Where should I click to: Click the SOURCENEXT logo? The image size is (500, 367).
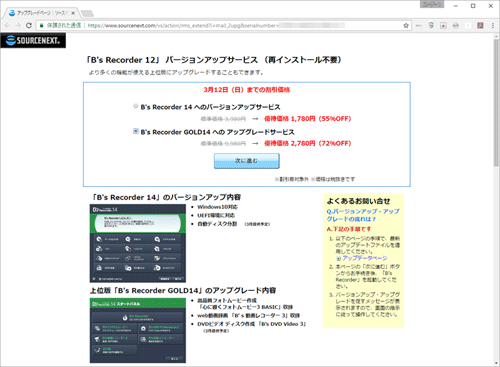pos(33,40)
